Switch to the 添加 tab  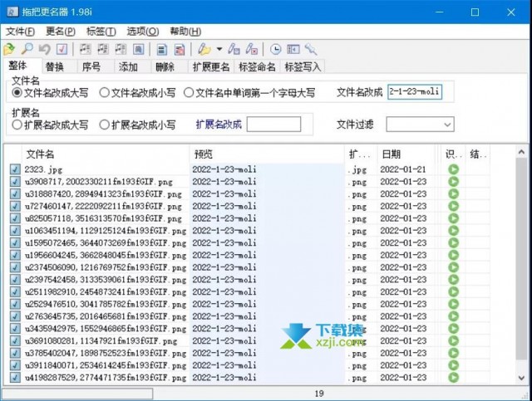128,66
